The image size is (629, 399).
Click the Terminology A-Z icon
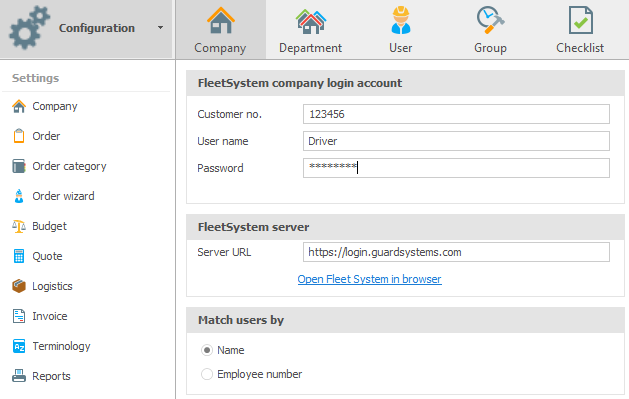coord(19,346)
